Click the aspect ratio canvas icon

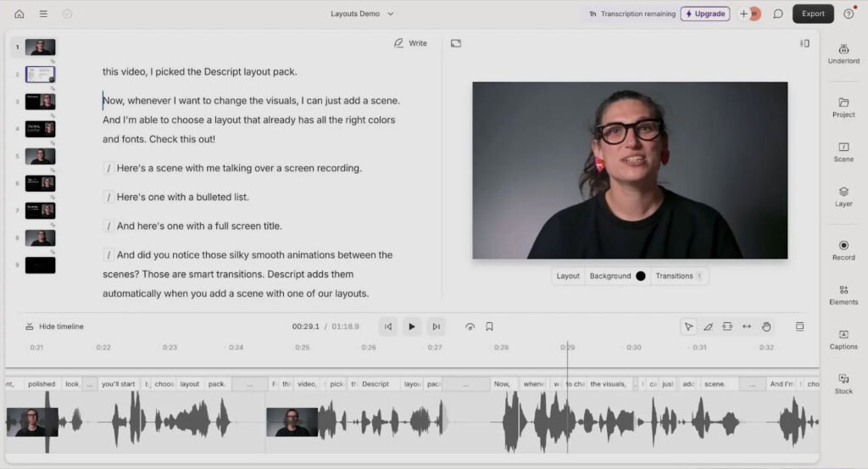(455, 43)
